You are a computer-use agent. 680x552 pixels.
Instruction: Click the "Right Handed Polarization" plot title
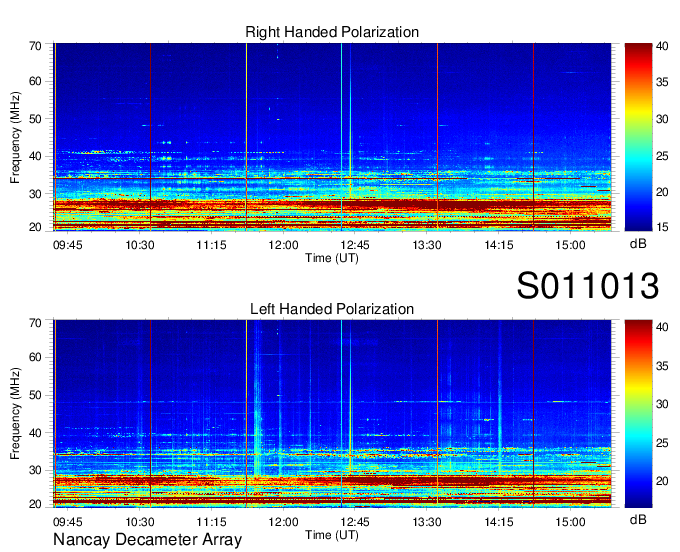(x=332, y=32)
